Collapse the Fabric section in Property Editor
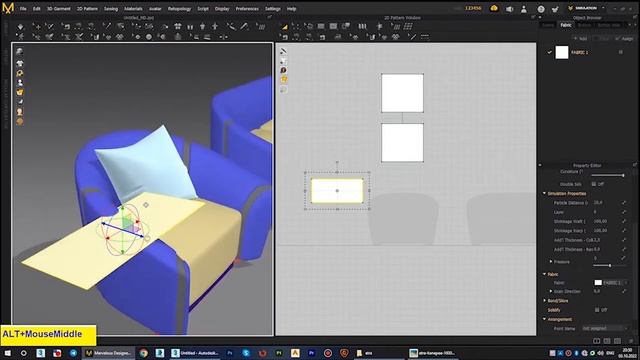 [544, 274]
